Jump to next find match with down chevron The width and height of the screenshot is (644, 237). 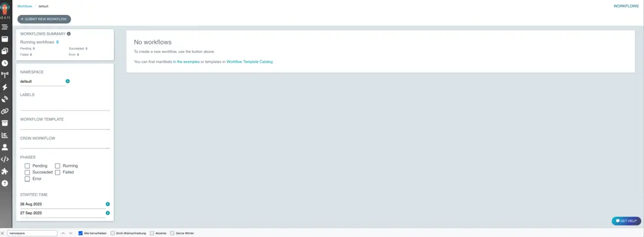point(71,233)
